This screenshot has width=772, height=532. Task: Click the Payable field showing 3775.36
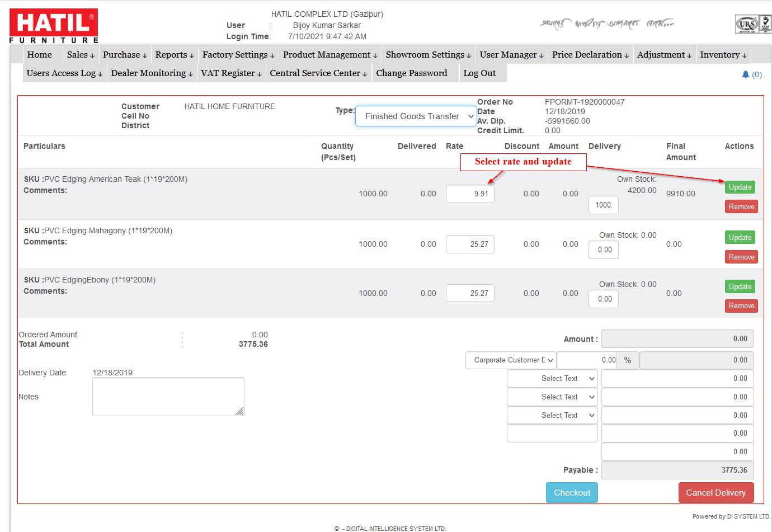(677, 470)
